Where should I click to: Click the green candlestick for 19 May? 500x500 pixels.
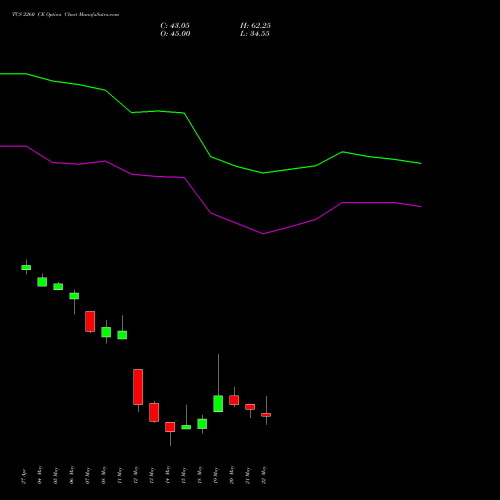click(x=218, y=404)
